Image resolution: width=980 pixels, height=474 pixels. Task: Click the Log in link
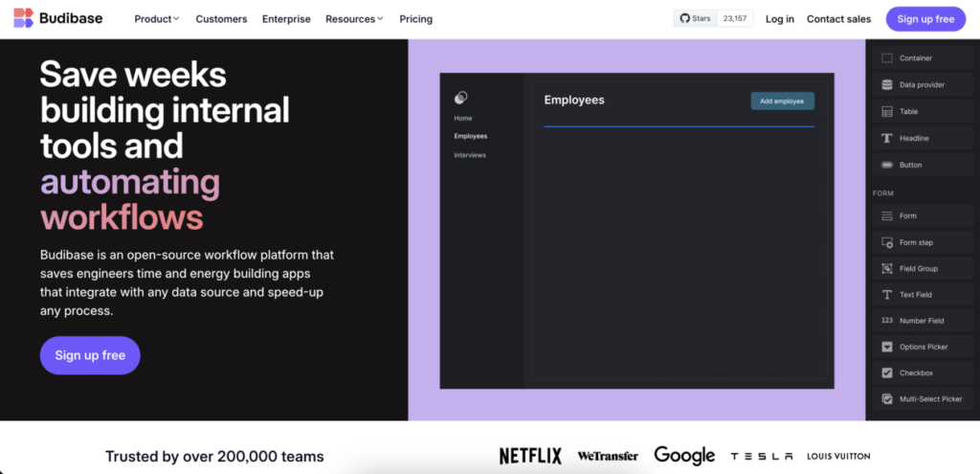[x=779, y=19]
